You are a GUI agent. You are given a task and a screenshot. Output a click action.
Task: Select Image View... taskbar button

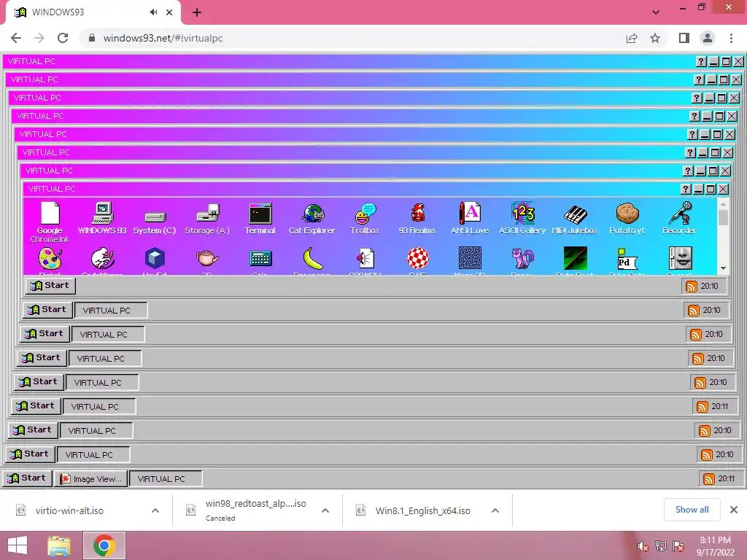pos(91,478)
